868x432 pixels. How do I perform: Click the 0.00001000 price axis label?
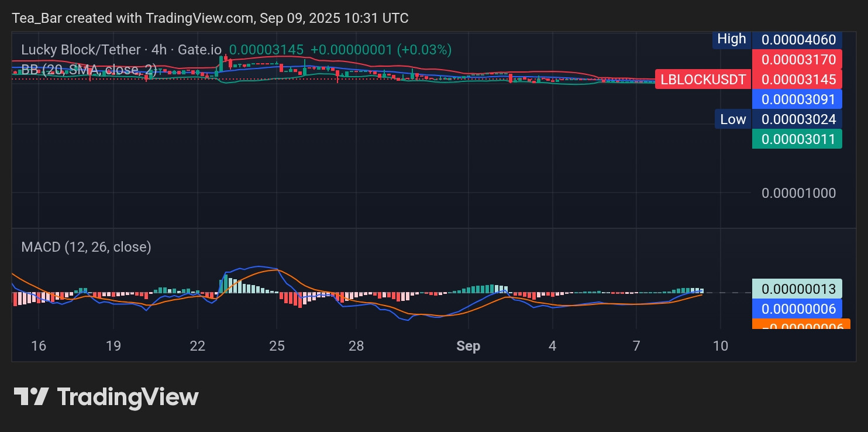point(798,193)
